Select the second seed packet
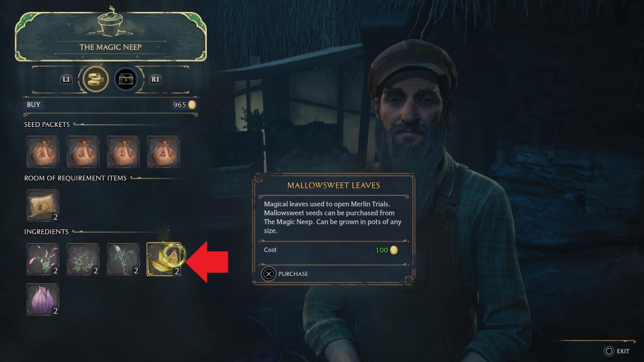The width and height of the screenshot is (644, 362). [x=83, y=152]
